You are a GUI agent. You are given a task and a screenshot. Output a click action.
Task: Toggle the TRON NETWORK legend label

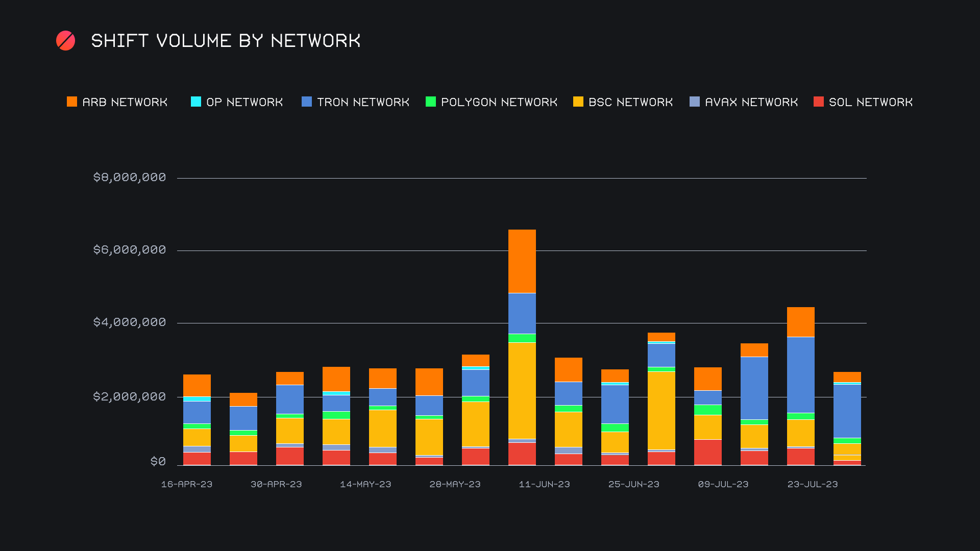tap(363, 102)
